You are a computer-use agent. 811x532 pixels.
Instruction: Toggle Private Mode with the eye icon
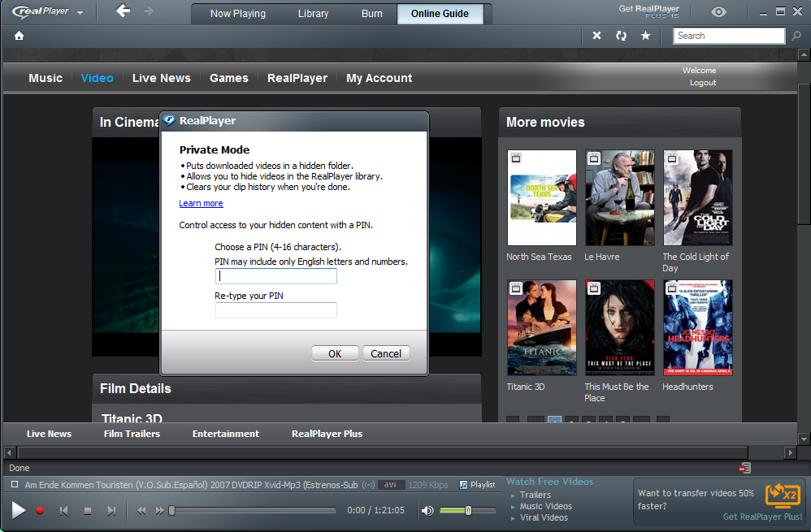[x=718, y=12]
